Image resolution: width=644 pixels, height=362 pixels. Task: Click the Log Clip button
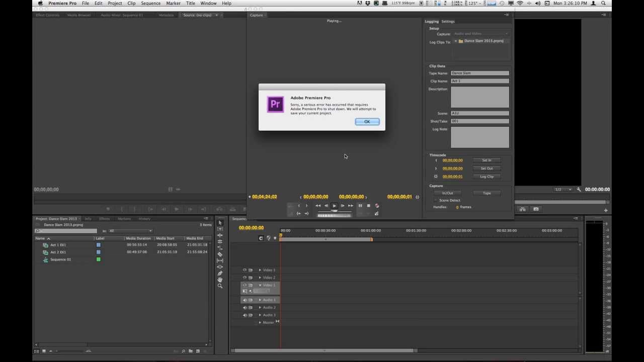pyautogui.click(x=487, y=176)
